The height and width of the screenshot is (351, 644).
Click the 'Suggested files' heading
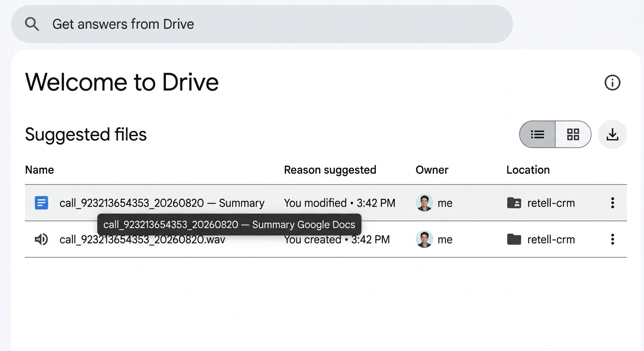86,134
